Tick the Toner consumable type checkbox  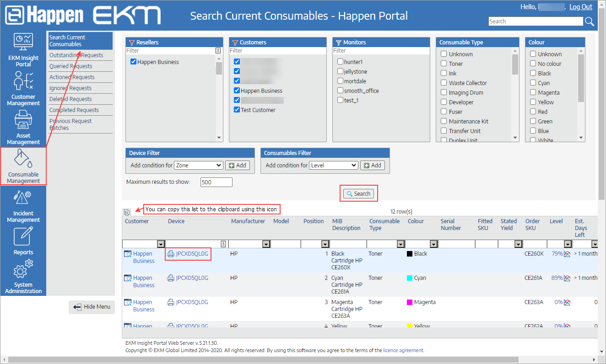click(444, 64)
